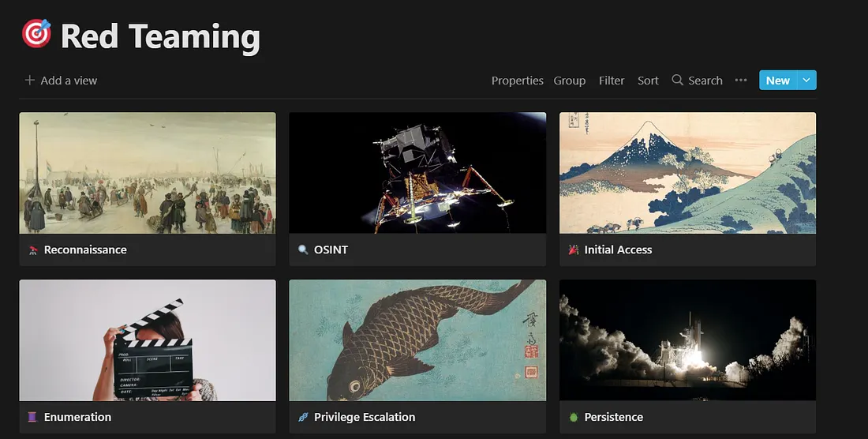This screenshot has width=868, height=439.
Task: Click the Privilege Escalation link emoji icon
Action: point(303,417)
